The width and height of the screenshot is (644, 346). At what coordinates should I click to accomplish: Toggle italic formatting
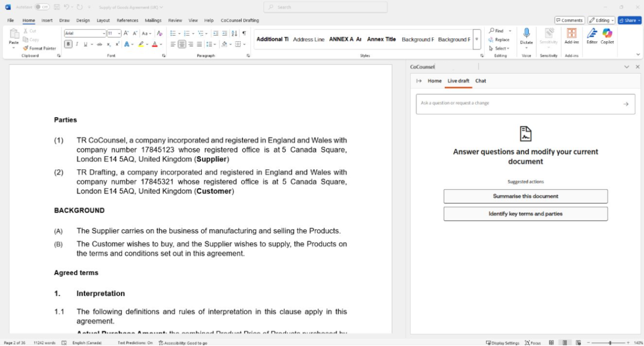[77, 44]
